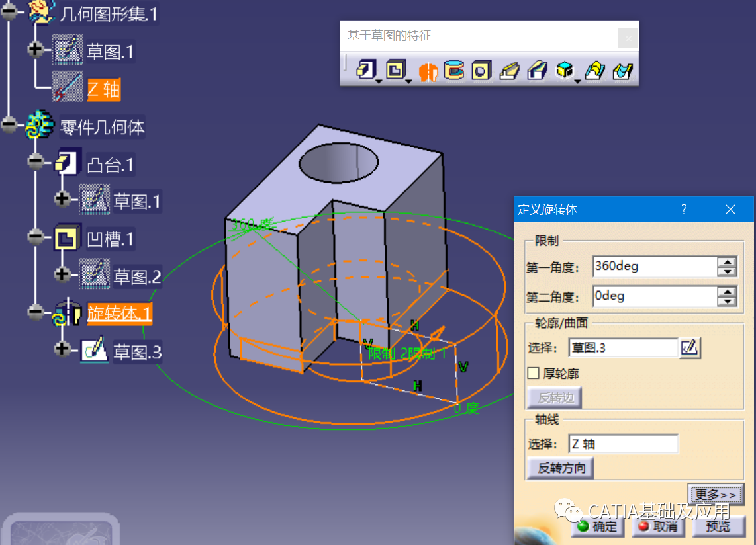Select 凹槽.1 label in tree
This screenshot has width=756, height=545.
111,239
